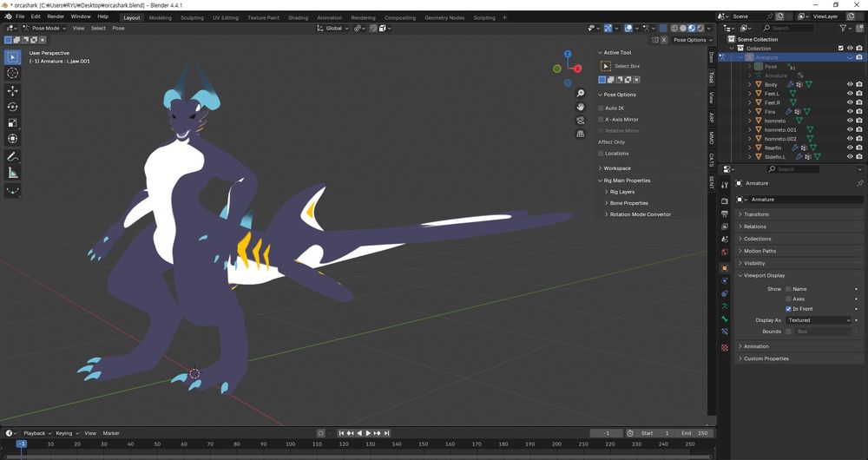Click play animation button in timeline
868x460 pixels.
(x=369, y=433)
